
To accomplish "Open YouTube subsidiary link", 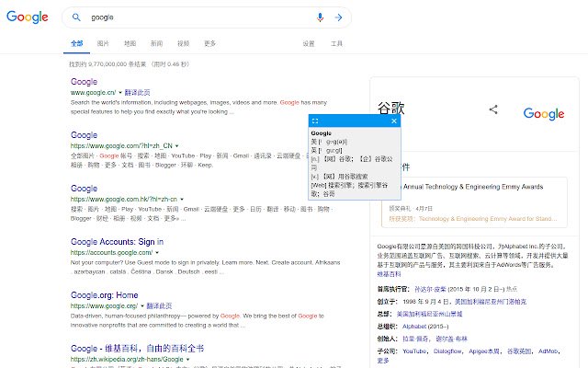I will coord(414,351).
